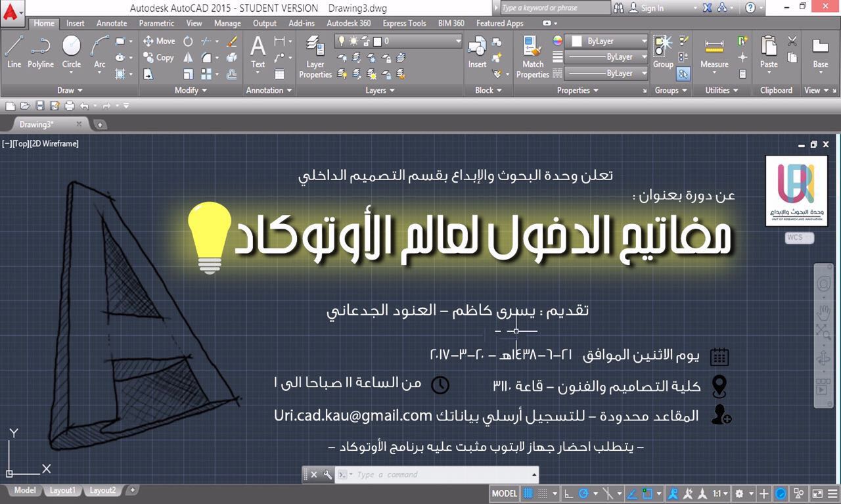The width and height of the screenshot is (841, 504).
Task: Click the WCS coordinate system label
Action: 799,238
